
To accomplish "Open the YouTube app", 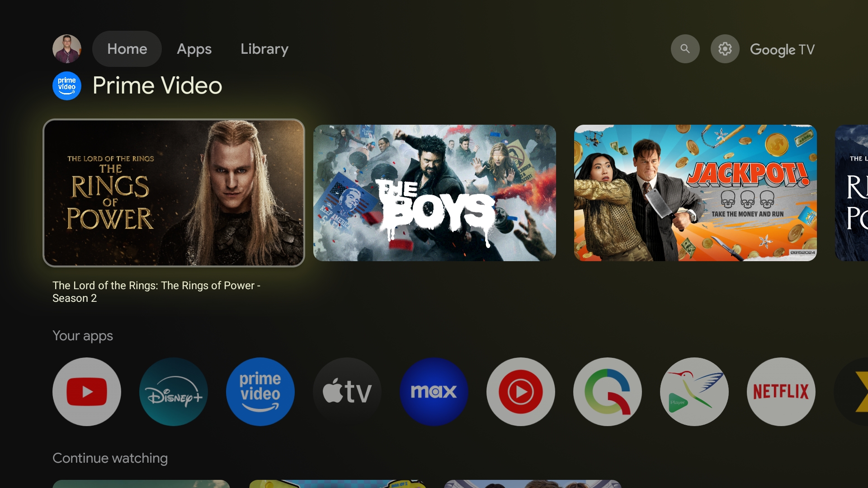I will pyautogui.click(x=87, y=391).
